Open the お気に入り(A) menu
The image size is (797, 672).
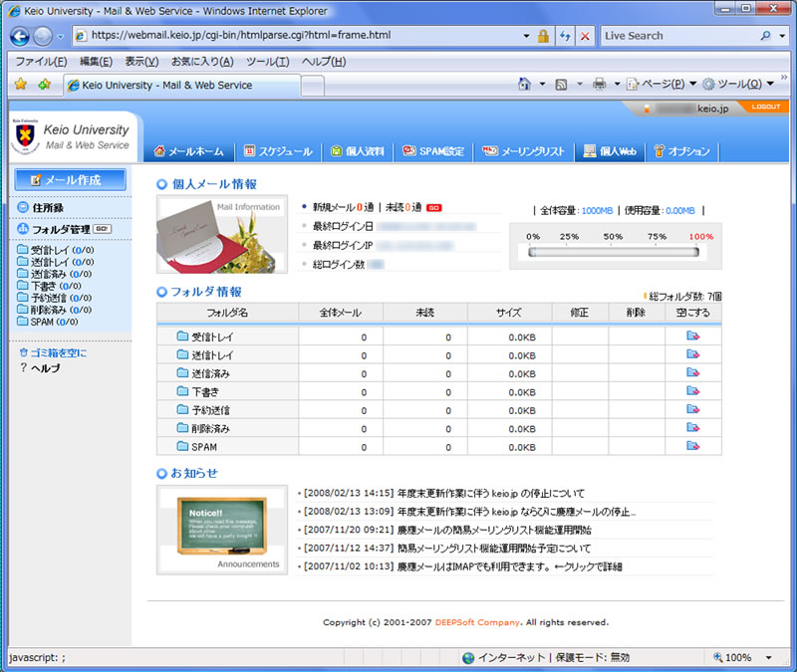(202, 61)
